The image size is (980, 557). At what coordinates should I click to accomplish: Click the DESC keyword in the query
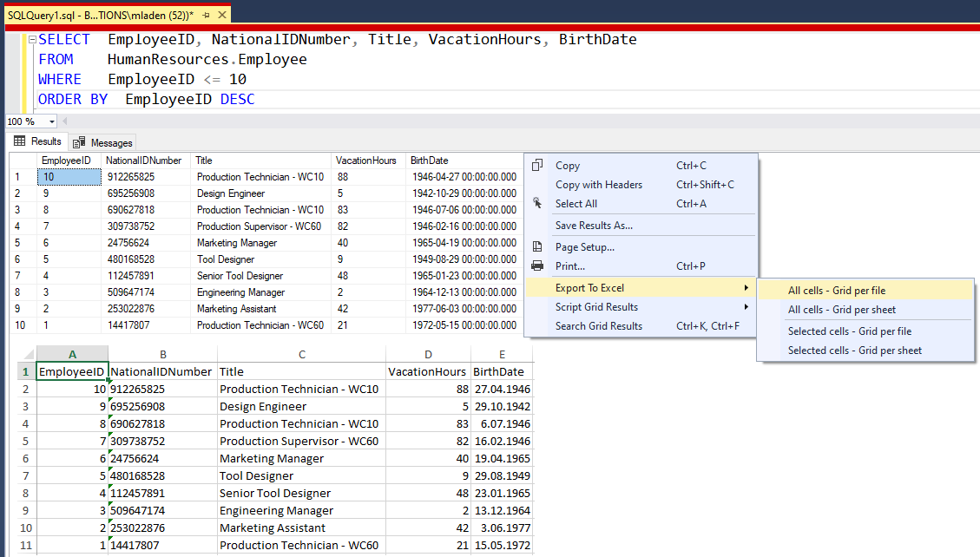click(x=238, y=99)
